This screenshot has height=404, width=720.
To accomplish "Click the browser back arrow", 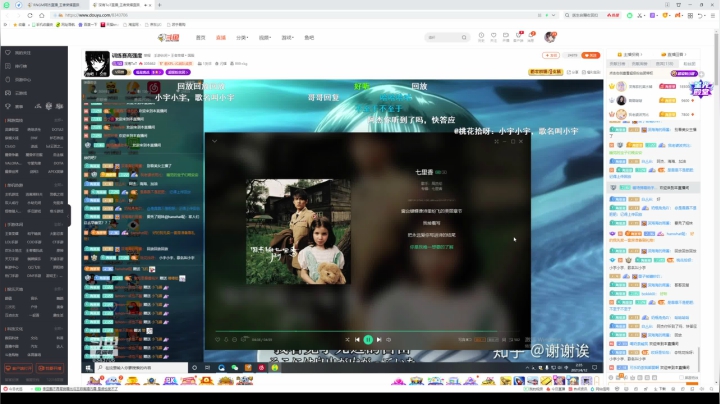I will click(x=7, y=15).
